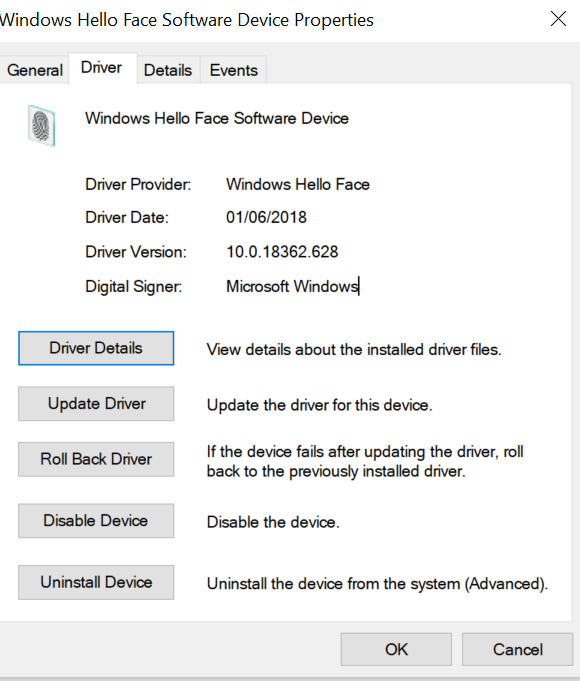Open the Events tab
Screen dimensions: 580x681
coord(234,70)
